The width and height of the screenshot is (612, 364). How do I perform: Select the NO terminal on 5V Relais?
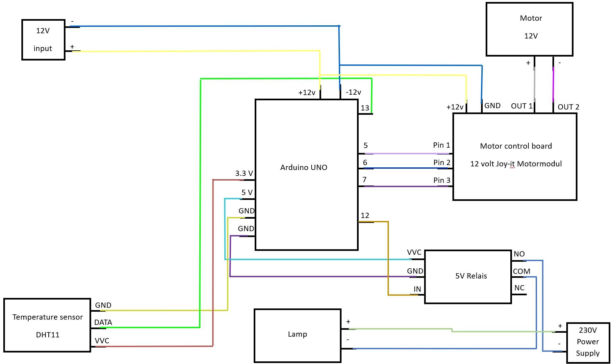(519, 254)
